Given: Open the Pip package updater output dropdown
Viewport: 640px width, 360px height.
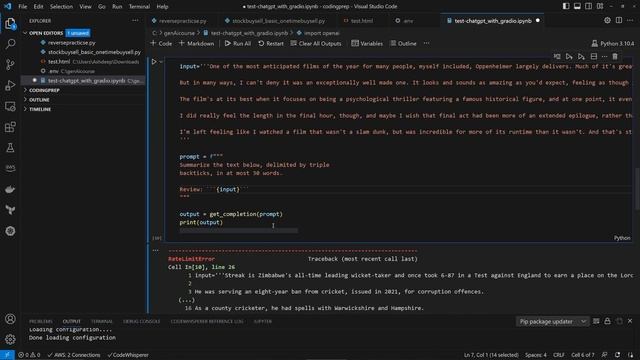Looking at the screenshot, I should click(x=552, y=321).
